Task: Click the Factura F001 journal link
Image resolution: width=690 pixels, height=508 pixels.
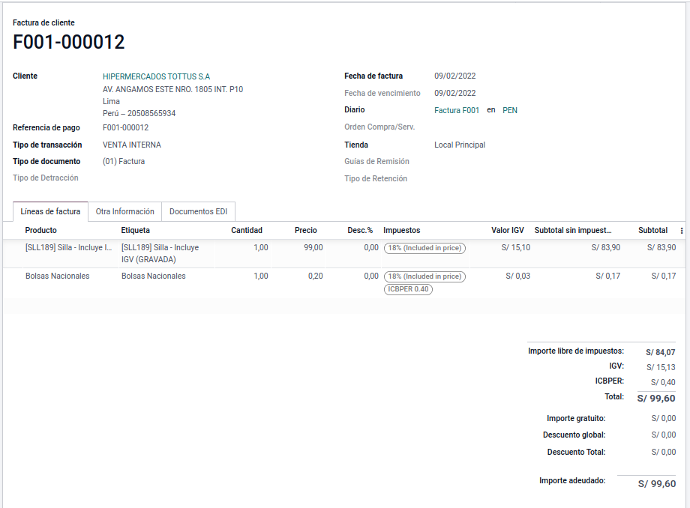Action: tap(457, 110)
